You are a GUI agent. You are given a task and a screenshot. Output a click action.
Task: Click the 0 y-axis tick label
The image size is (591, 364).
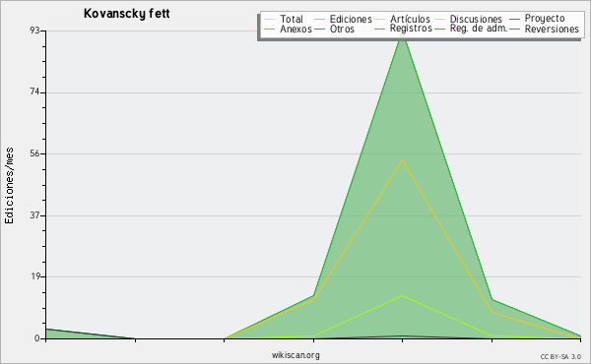[x=37, y=338]
